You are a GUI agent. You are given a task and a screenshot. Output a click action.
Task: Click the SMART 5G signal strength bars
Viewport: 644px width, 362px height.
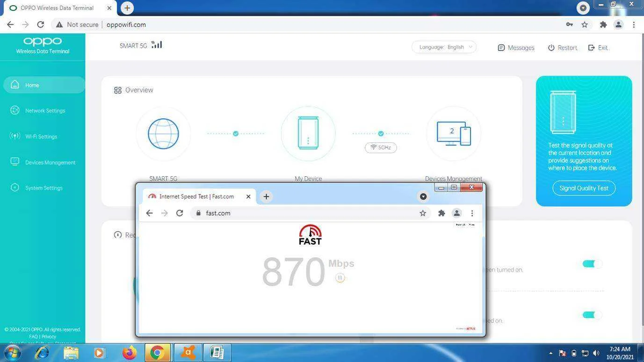click(x=157, y=45)
